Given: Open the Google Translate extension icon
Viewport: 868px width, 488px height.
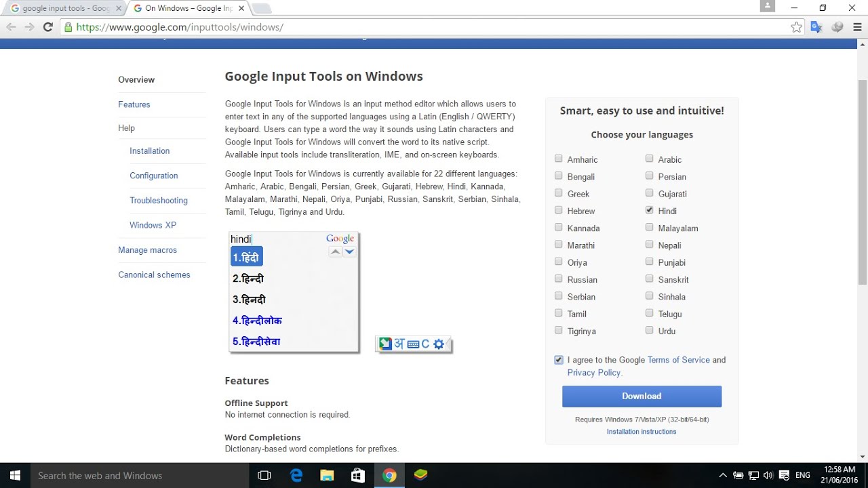Looking at the screenshot, I should point(816,27).
